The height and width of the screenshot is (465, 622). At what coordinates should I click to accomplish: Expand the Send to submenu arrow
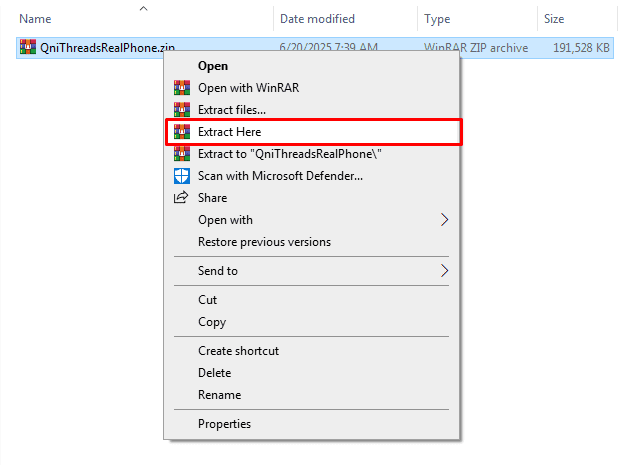pos(445,271)
